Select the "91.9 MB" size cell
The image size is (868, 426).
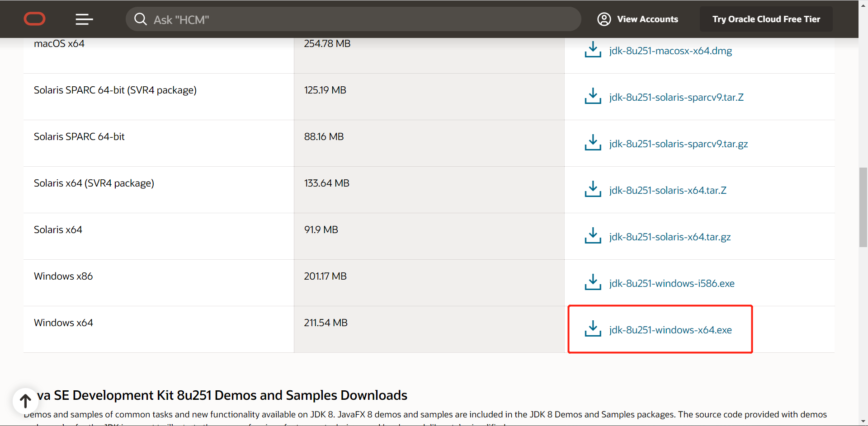tap(321, 229)
